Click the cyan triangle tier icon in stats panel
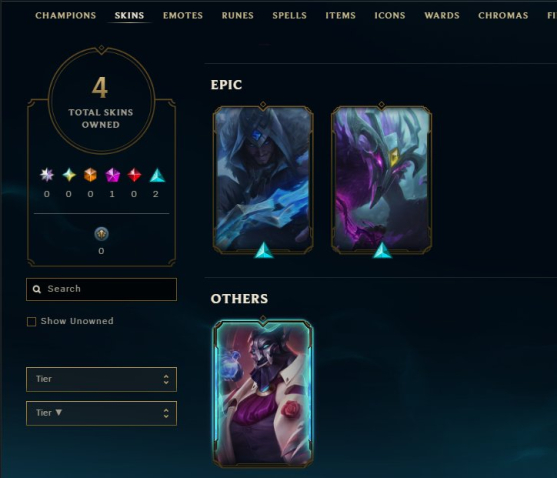 click(157, 175)
